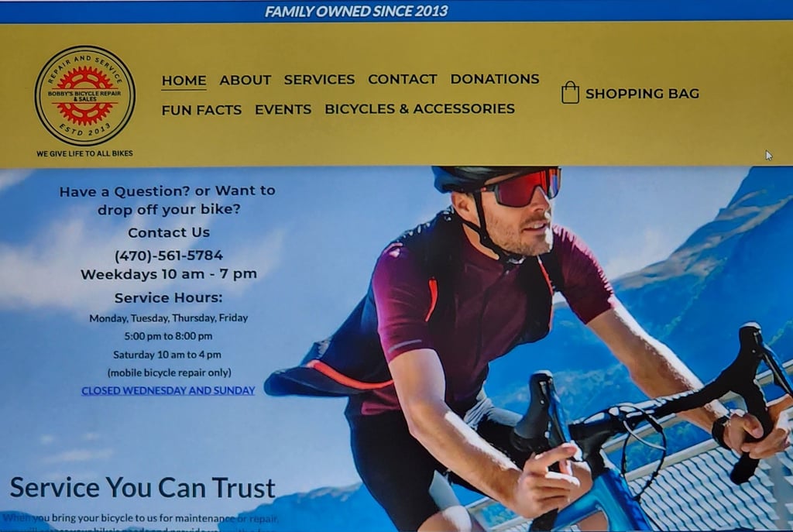
Task: Click the shopping bag icon
Action: tap(570, 93)
